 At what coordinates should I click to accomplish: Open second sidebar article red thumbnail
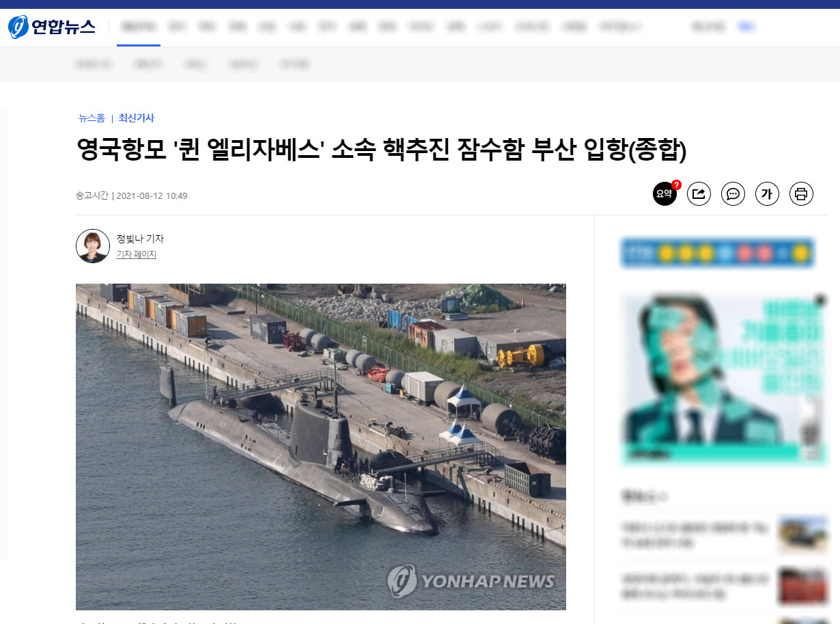[803, 586]
